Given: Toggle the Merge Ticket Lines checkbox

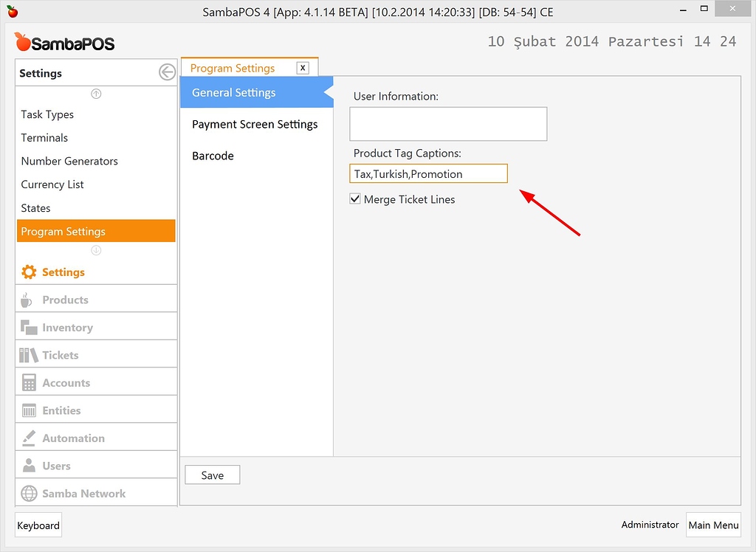Looking at the screenshot, I should point(355,199).
